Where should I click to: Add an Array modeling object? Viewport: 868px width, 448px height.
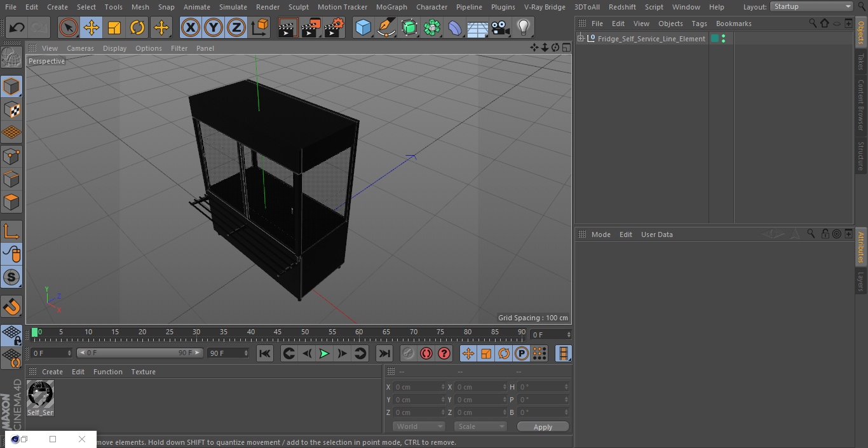[x=432, y=27]
